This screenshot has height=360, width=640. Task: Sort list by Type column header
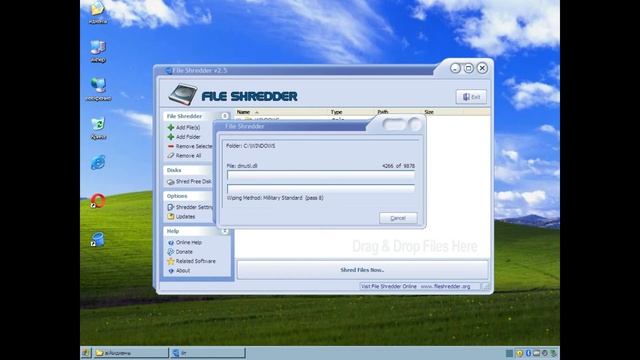pyautogui.click(x=336, y=112)
